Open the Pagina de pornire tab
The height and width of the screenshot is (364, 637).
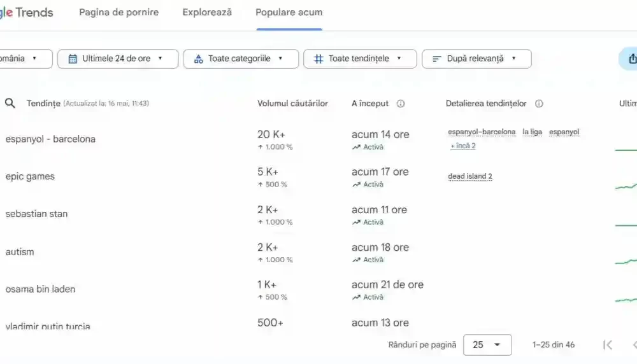118,12
